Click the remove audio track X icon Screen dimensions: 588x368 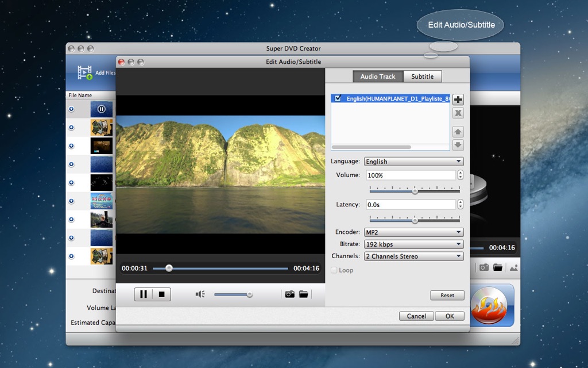(x=458, y=113)
